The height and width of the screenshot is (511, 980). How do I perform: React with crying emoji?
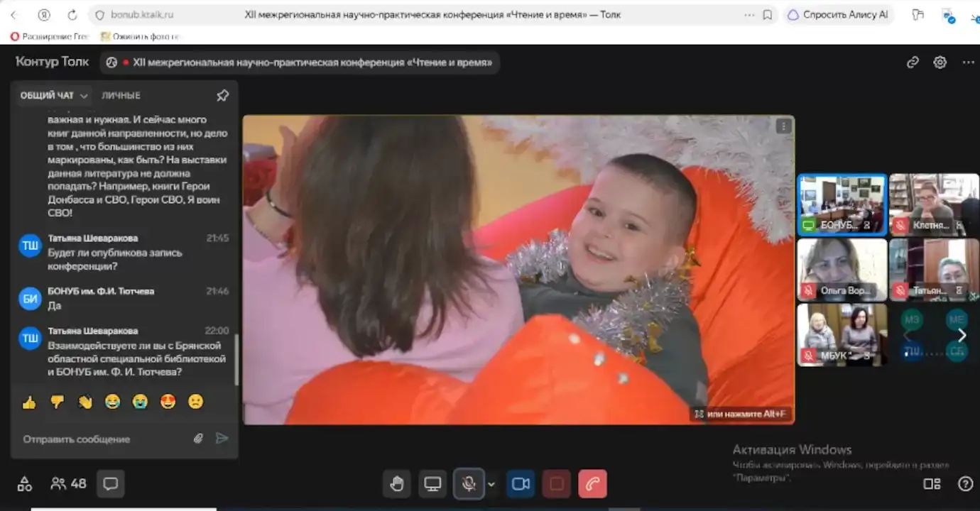pyautogui.click(x=140, y=402)
